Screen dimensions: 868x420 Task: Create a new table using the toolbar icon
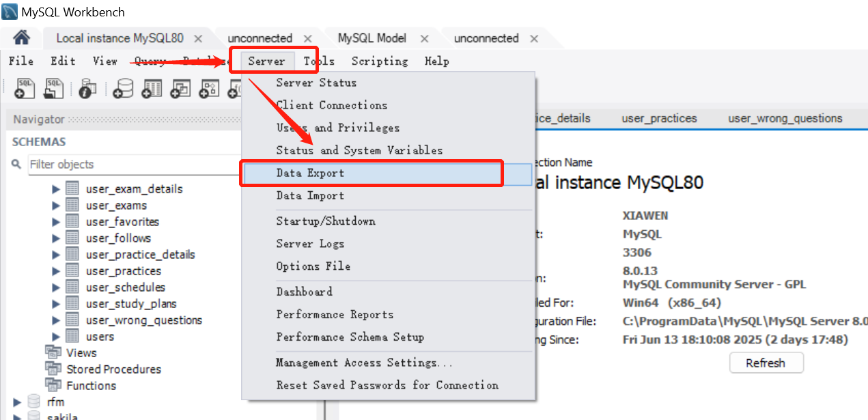151,89
